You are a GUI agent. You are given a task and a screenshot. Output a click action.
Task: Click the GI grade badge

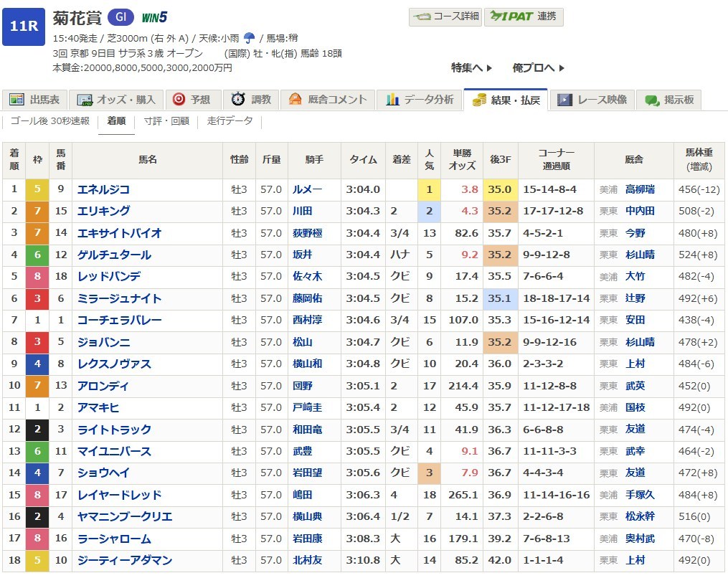(120, 18)
